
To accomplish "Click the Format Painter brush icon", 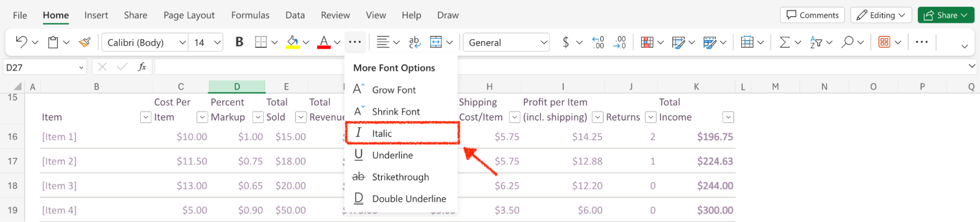I will click(x=85, y=43).
